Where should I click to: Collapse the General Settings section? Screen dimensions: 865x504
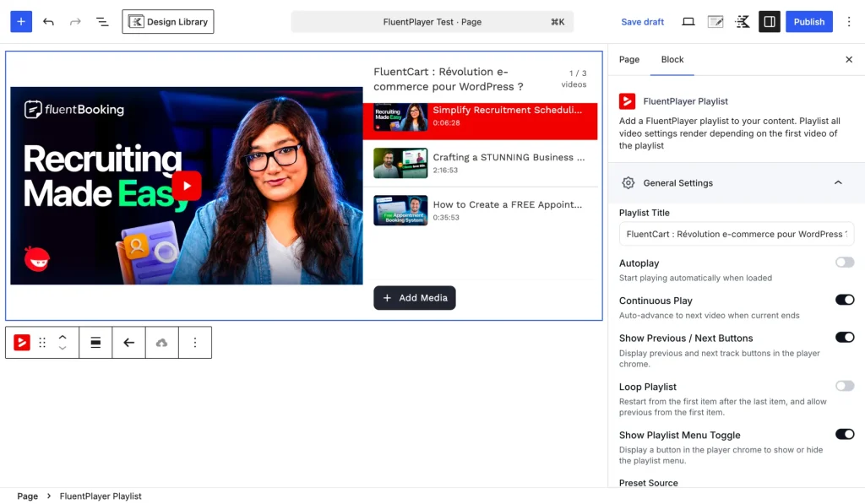[838, 182]
